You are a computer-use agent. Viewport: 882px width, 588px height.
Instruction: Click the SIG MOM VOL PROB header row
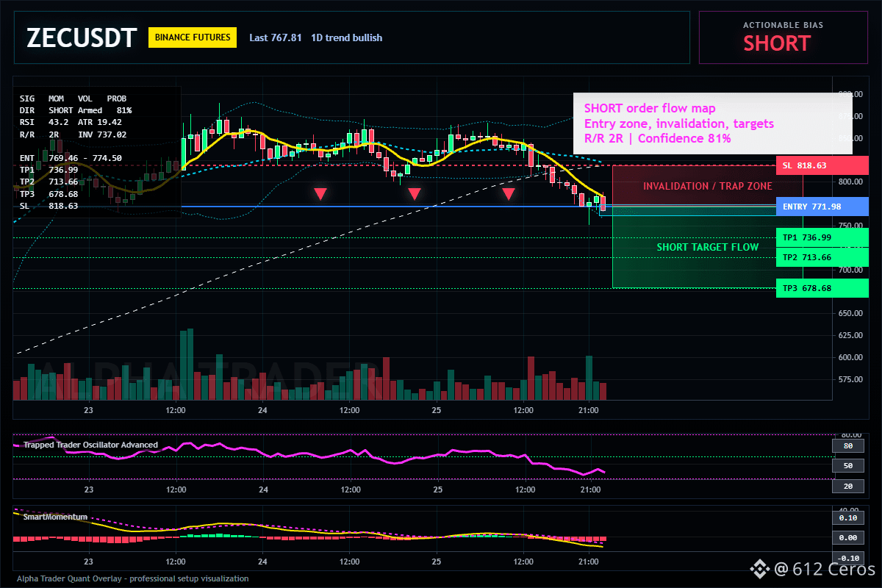pyautogui.click(x=73, y=98)
